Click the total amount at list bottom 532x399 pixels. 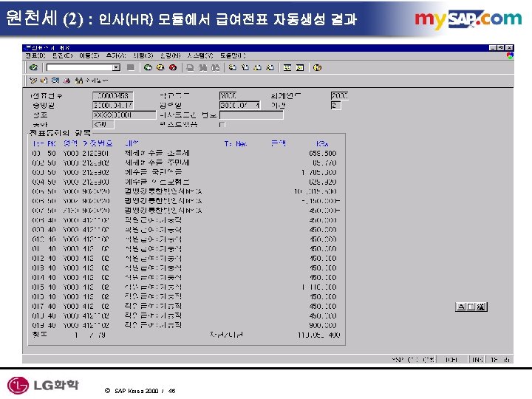[x=319, y=335]
